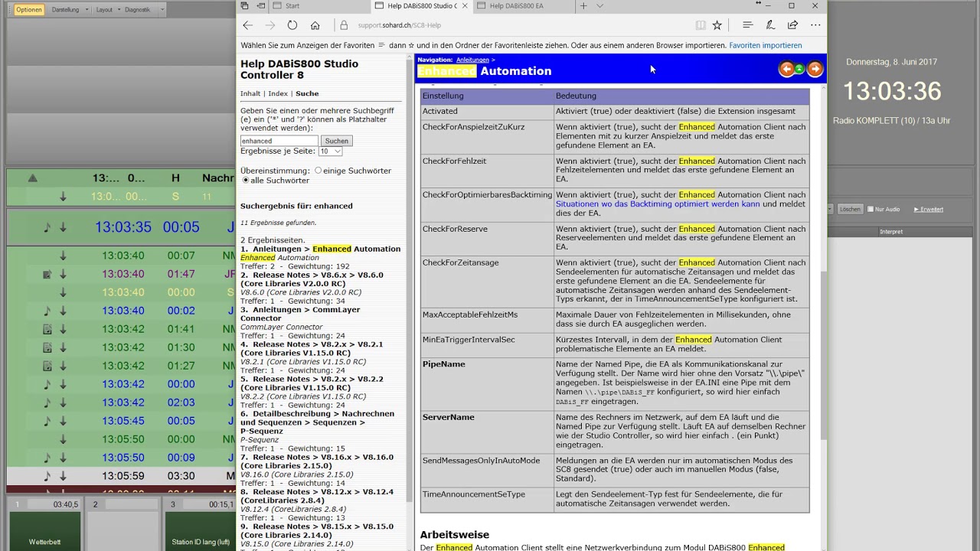This screenshot has width=980, height=551.
Task: Refresh the help page
Action: tap(292, 25)
